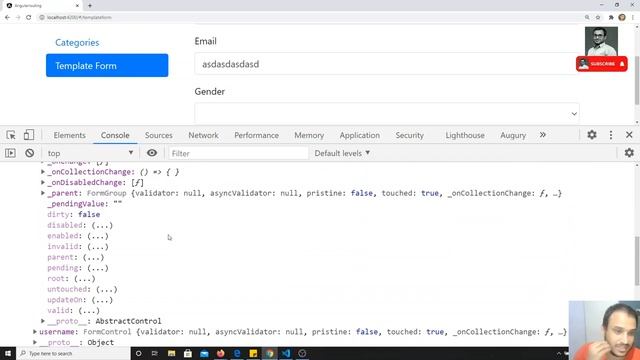Open File Explorer from the taskbar

(171, 353)
